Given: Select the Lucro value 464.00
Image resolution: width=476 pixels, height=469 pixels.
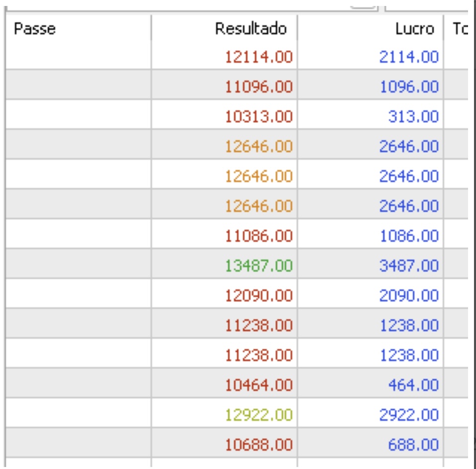Looking at the screenshot, I should (413, 385).
